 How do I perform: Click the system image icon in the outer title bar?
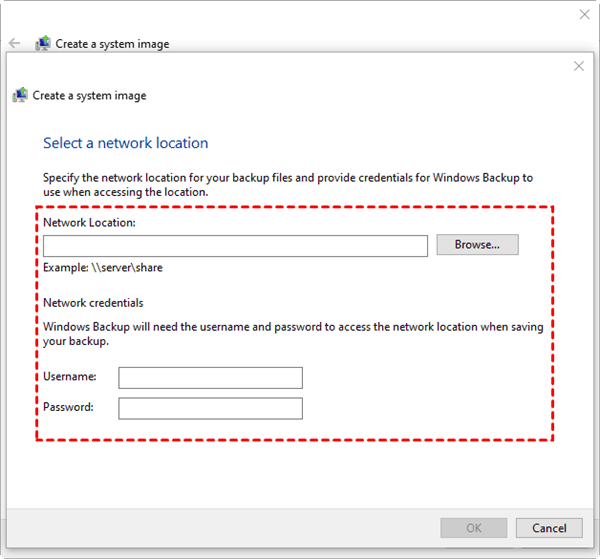pos(43,44)
